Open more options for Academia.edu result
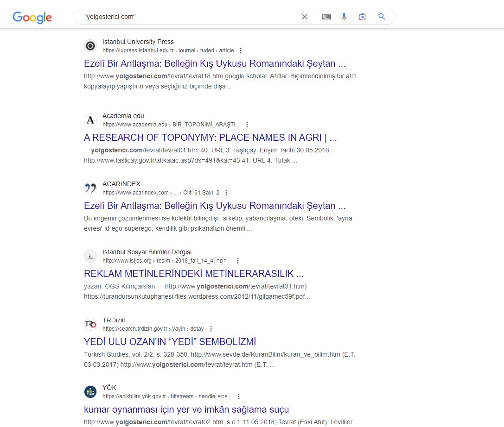The image size is (504, 427). click(x=247, y=125)
